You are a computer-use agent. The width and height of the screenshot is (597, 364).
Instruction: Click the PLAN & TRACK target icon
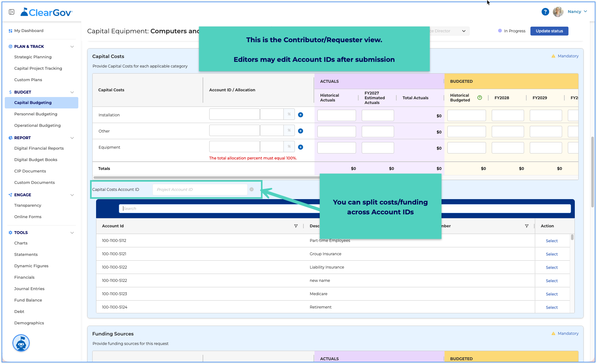pyautogui.click(x=10, y=47)
